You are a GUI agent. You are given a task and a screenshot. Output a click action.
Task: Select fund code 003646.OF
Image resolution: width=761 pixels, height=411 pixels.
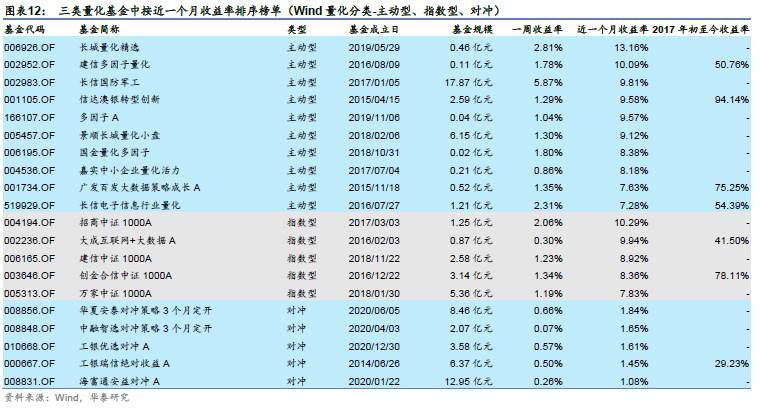[x=29, y=276]
